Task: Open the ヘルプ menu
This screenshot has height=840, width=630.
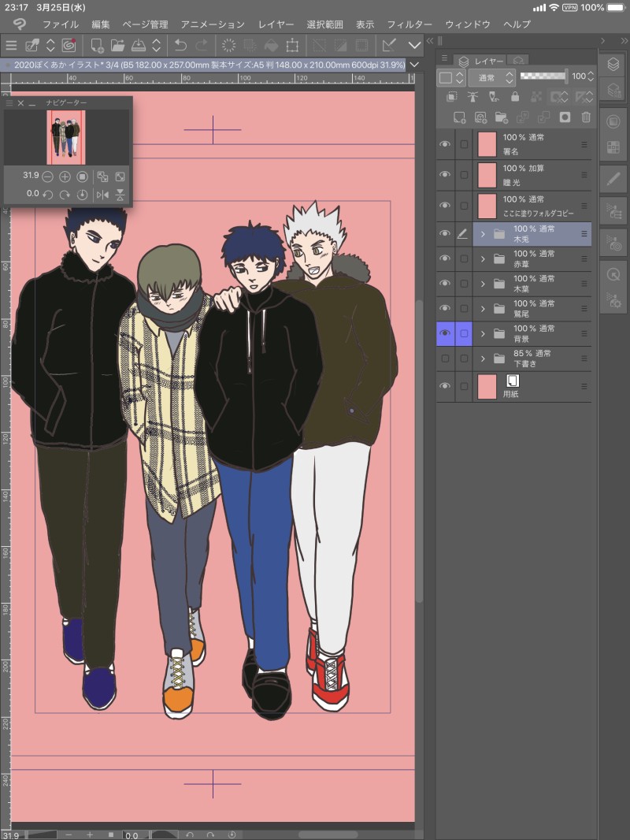Action: click(x=517, y=24)
